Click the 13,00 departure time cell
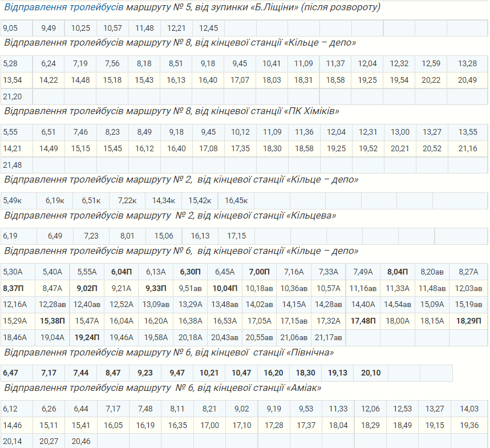 [x=400, y=132]
